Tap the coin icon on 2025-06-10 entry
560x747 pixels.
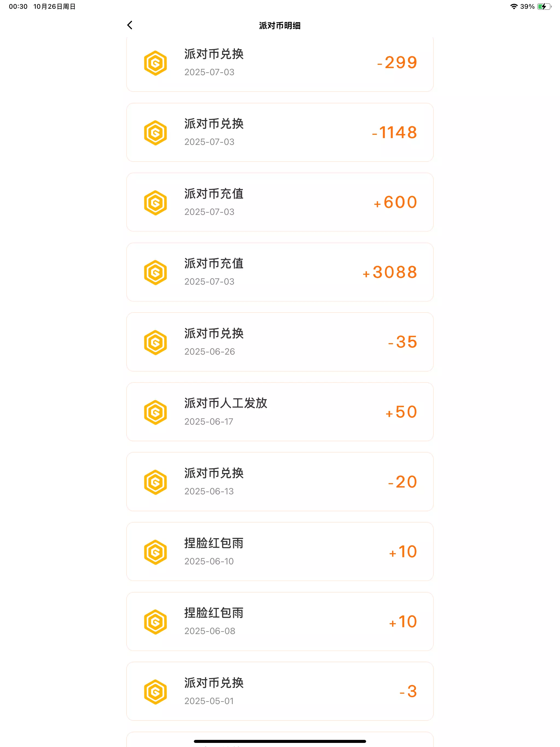pos(155,552)
